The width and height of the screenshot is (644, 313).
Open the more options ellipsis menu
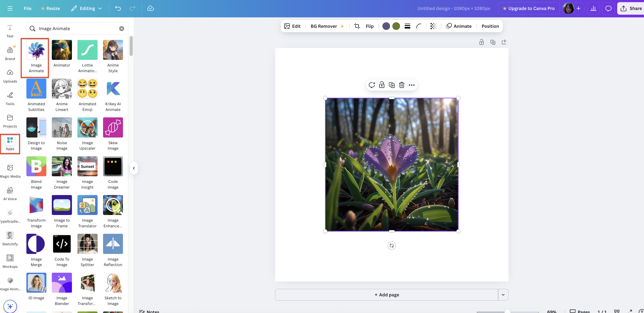coord(412,85)
